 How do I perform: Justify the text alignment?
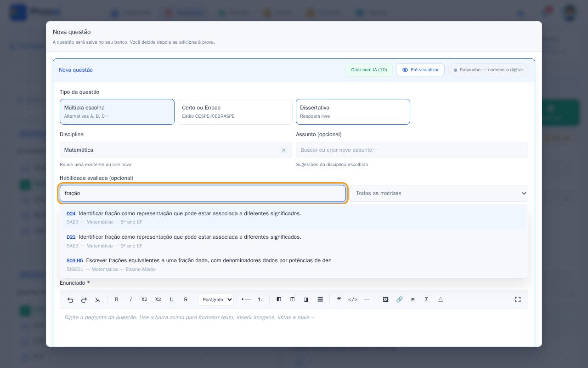320,299
